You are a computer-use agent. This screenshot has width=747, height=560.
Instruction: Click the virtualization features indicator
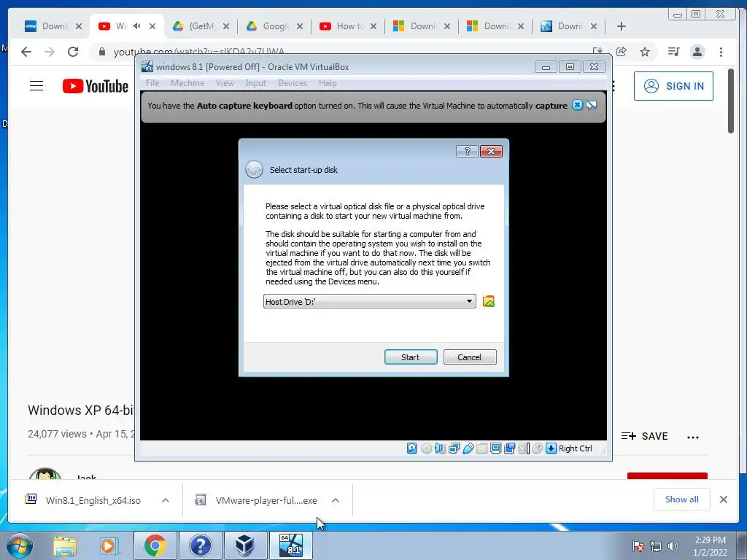tap(524, 448)
